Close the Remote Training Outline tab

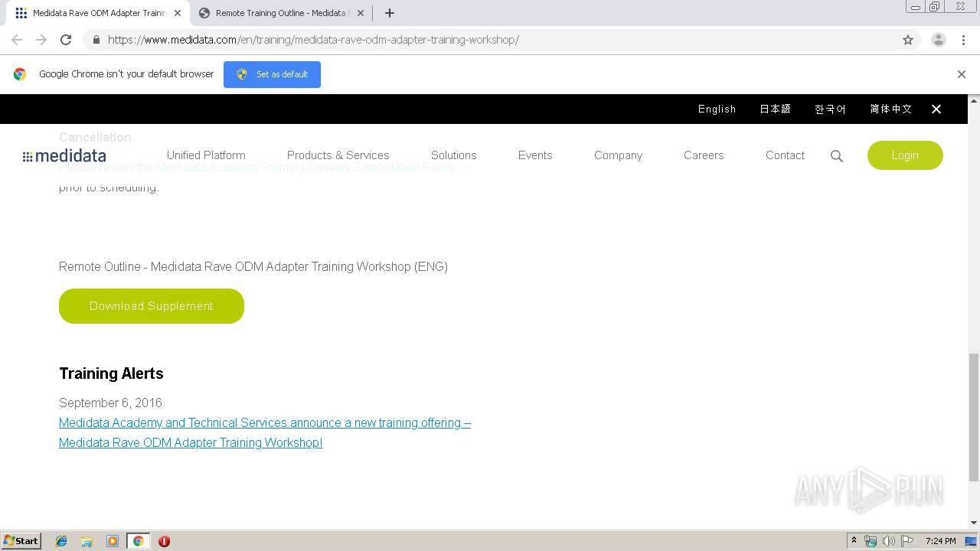(x=361, y=13)
